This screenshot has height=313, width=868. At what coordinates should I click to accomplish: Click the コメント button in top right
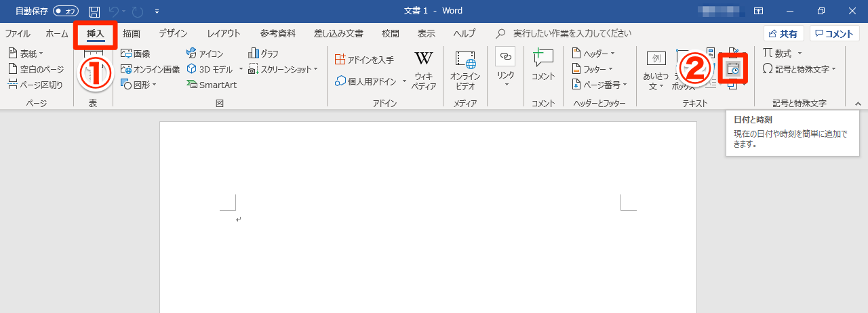835,34
